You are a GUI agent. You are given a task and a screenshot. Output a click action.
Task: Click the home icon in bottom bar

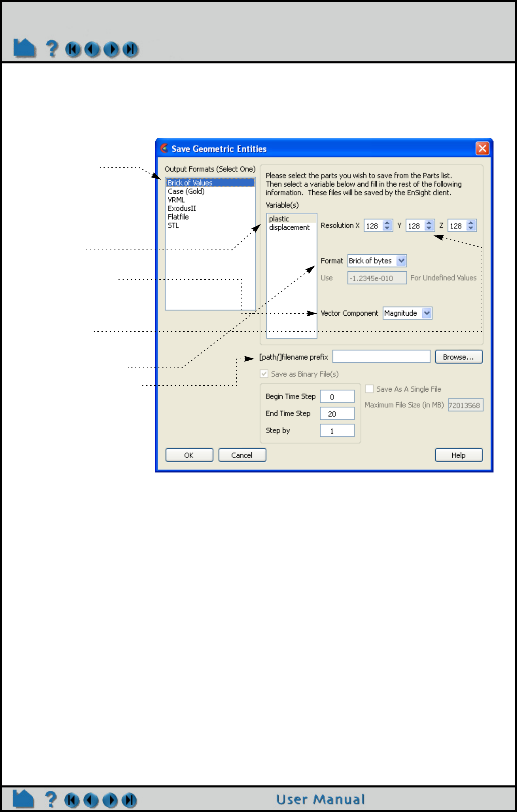(x=23, y=799)
